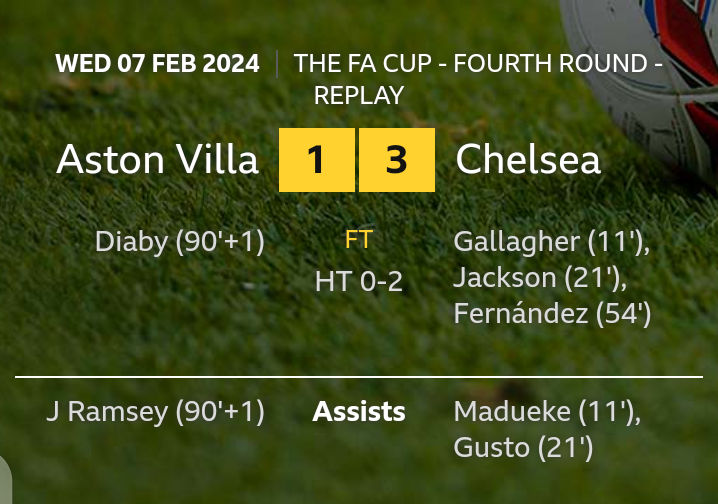The image size is (718, 504).
Task: Click the vertical separator beside the date
Action: coord(277,64)
